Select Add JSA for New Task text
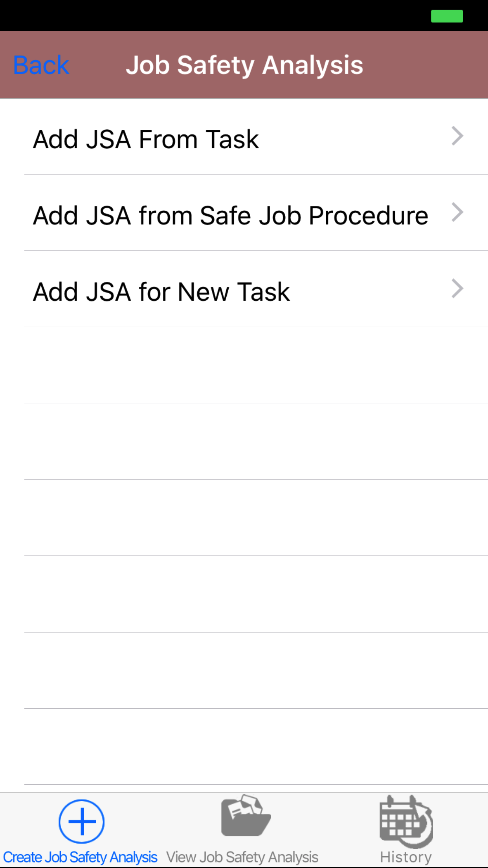The width and height of the screenshot is (488, 868). (161, 292)
